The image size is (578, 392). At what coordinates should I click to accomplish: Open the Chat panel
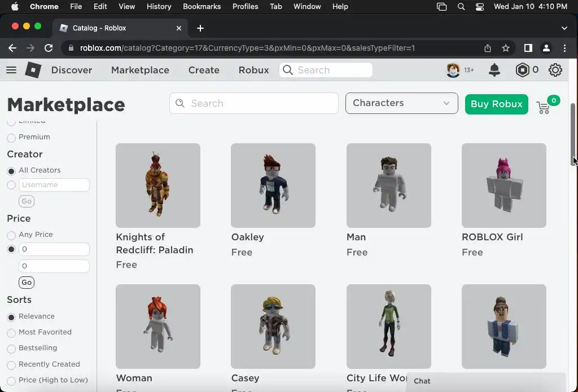click(x=486, y=381)
